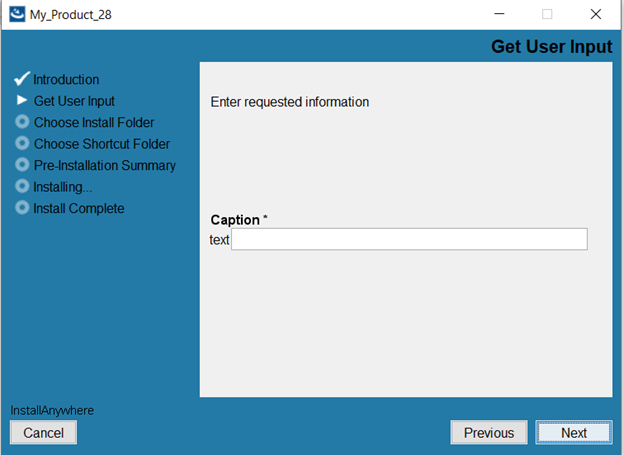Click the Pre-Installation Summary step bullet icon

click(x=22, y=165)
